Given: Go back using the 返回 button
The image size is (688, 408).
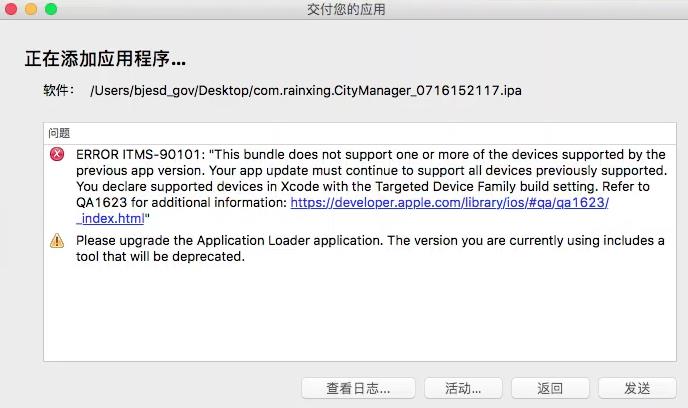Looking at the screenshot, I should [x=550, y=388].
